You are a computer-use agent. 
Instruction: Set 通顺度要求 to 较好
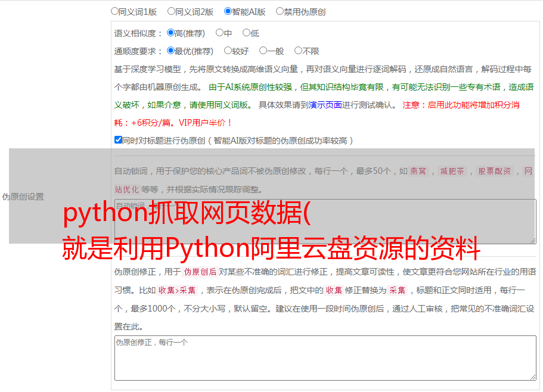point(228,51)
